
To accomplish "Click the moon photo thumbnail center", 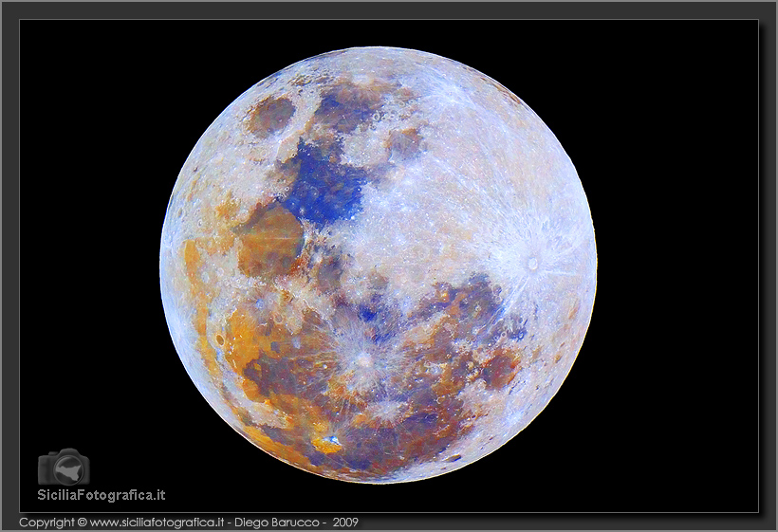I will 380,266.
